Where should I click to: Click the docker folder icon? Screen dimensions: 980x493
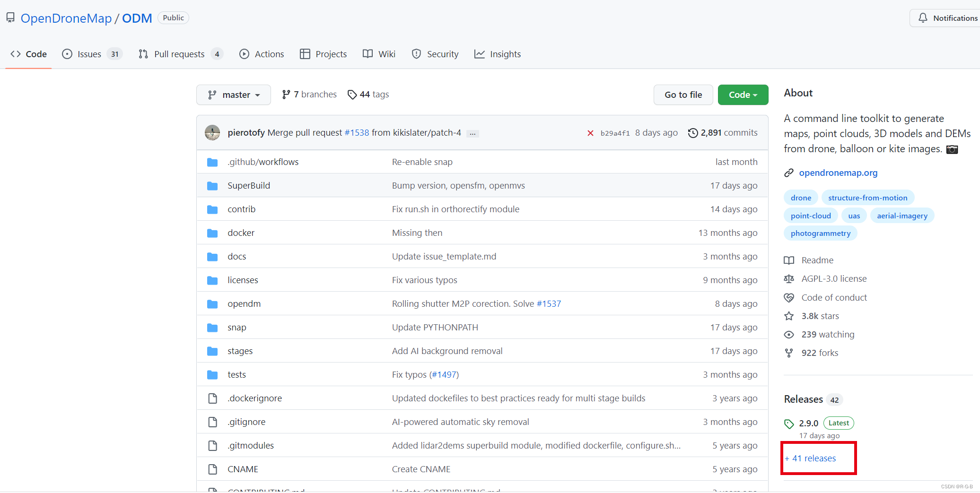pos(212,233)
